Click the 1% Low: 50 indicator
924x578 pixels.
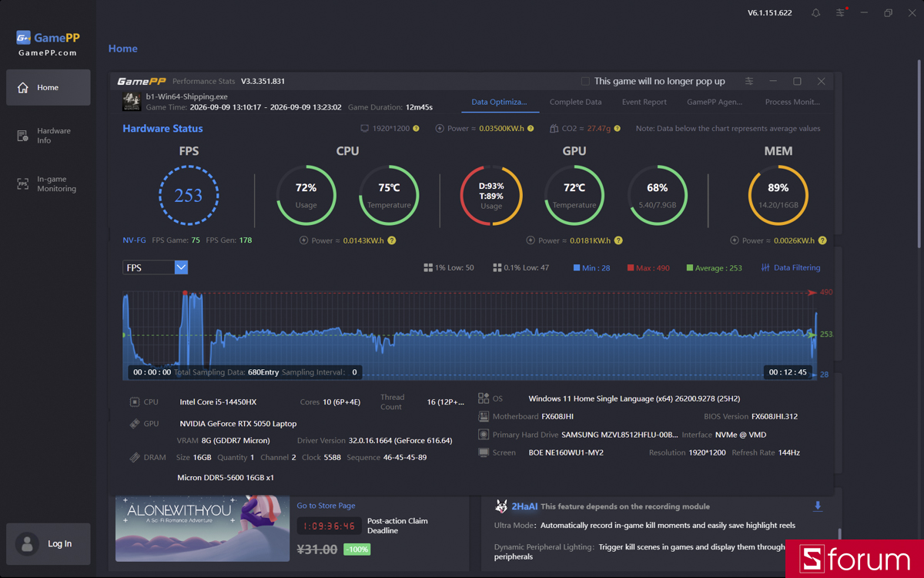pyautogui.click(x=449, y=267)
